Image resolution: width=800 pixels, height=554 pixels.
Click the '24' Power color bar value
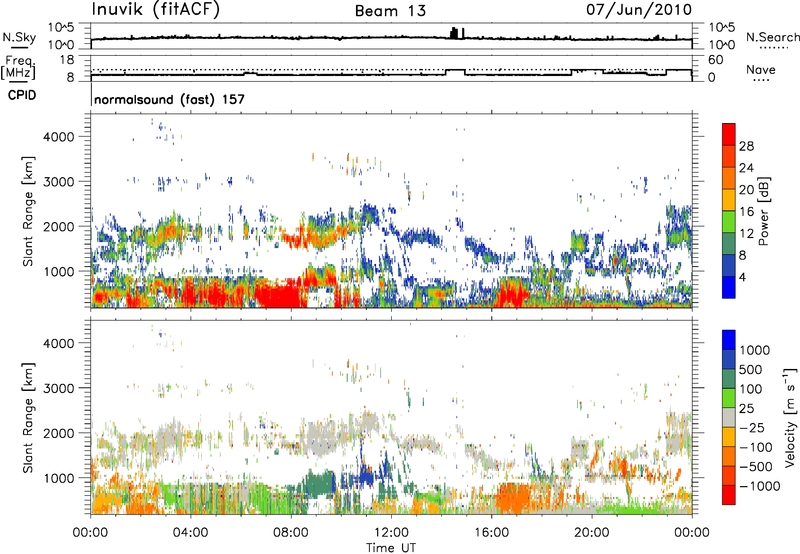tap(746, 168)
